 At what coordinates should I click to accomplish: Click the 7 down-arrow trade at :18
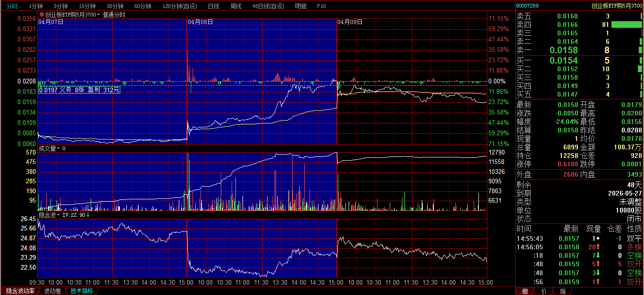(596, 255)
